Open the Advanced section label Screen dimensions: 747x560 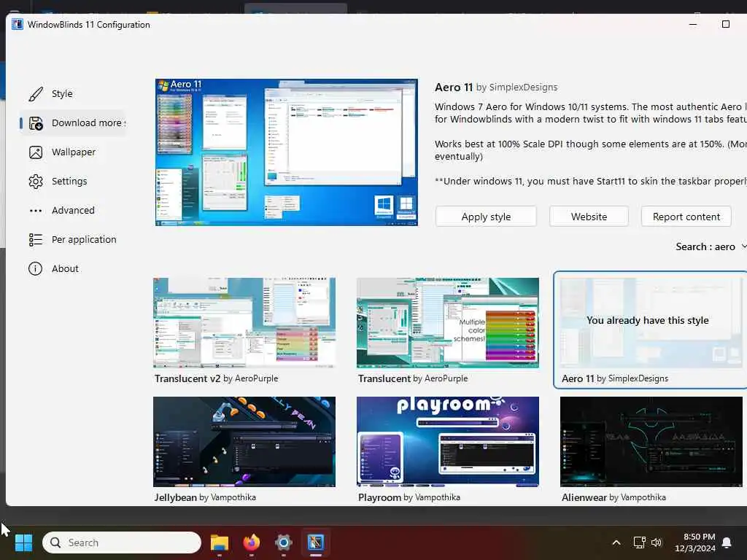(73, 211)
